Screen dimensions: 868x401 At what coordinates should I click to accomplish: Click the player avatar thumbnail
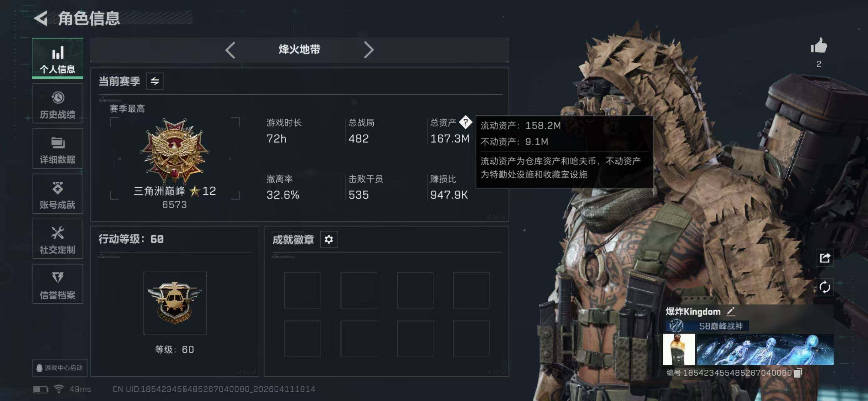679,350
